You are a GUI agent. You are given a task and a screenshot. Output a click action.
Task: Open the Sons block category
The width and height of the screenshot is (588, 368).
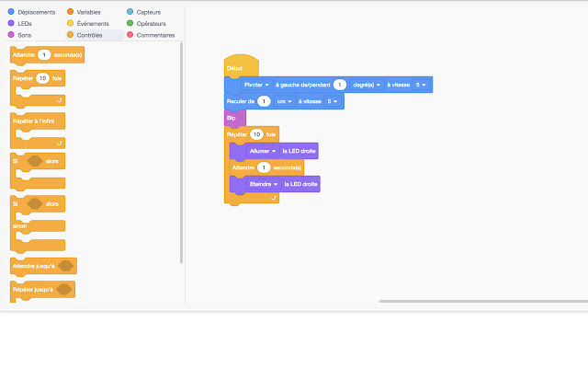[x=19, y=35]
